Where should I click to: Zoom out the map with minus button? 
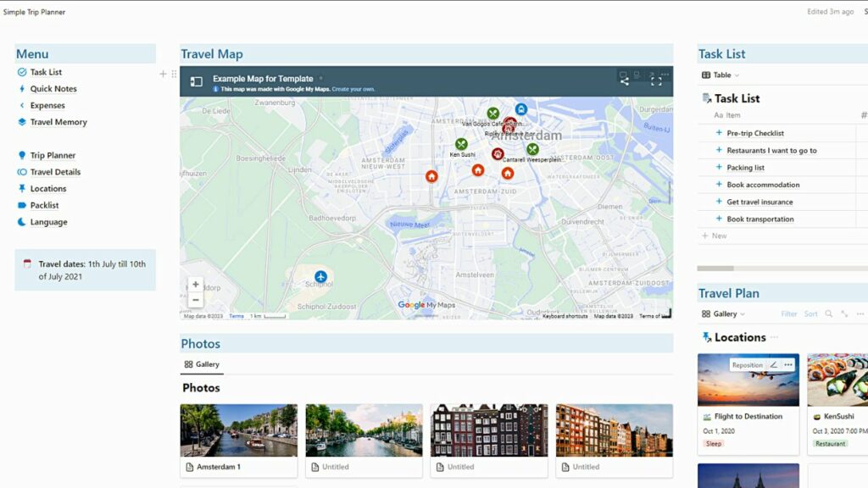(x=196, y=300)
